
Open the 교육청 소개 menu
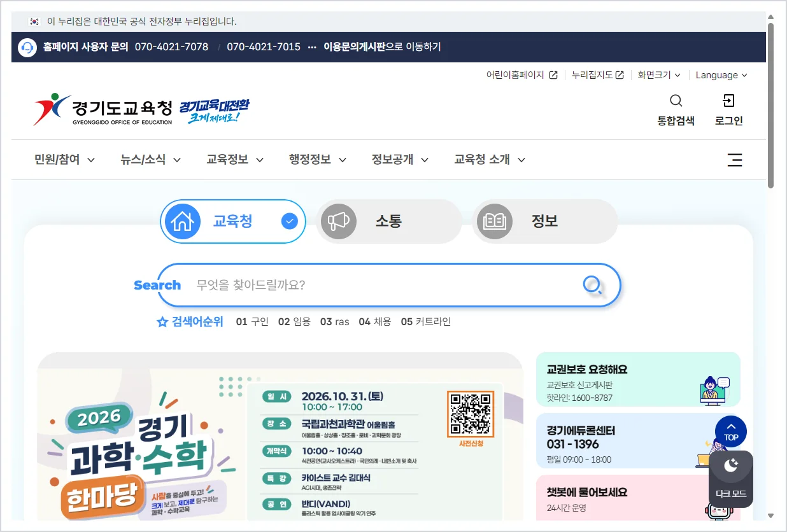click(x=490, y=160)
